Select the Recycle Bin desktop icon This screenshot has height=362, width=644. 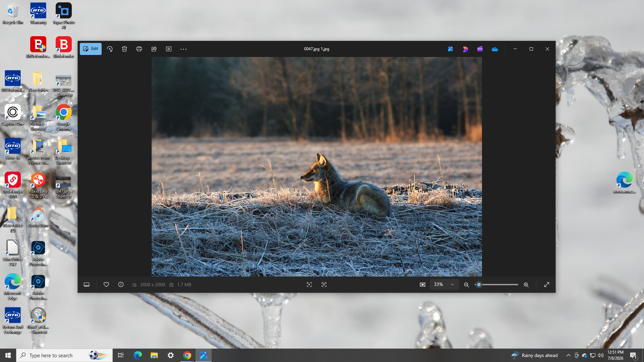pyautogui.click(x=13, y=14)
